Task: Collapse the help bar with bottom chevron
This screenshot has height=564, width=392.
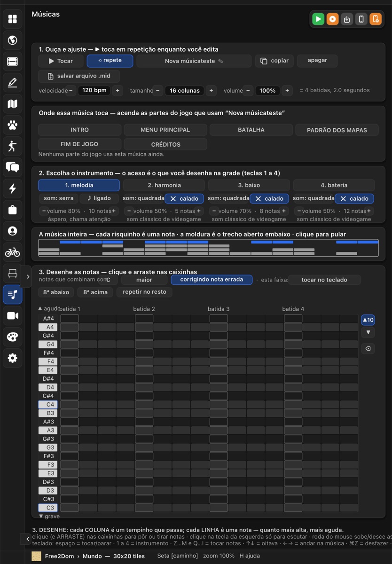Action: (x=27, y=539)
